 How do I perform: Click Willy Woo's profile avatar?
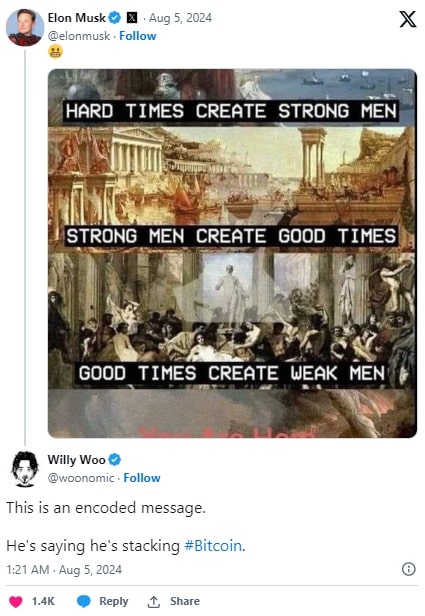(25, 469)
